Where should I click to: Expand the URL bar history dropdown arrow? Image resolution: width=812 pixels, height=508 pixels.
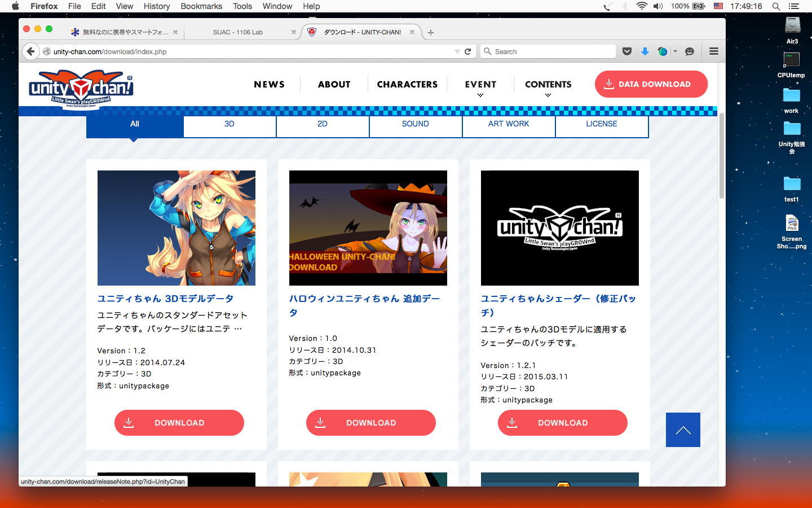[x=457, y=51]
